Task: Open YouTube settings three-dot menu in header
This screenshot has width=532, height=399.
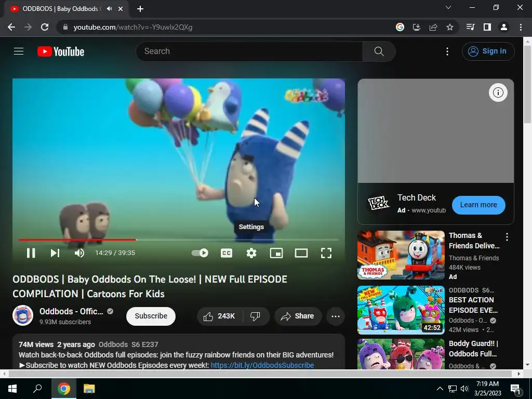Action: pos(447,51)
